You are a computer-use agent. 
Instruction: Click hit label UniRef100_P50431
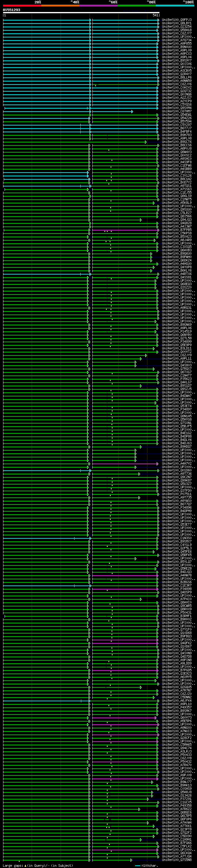point(176,612)
